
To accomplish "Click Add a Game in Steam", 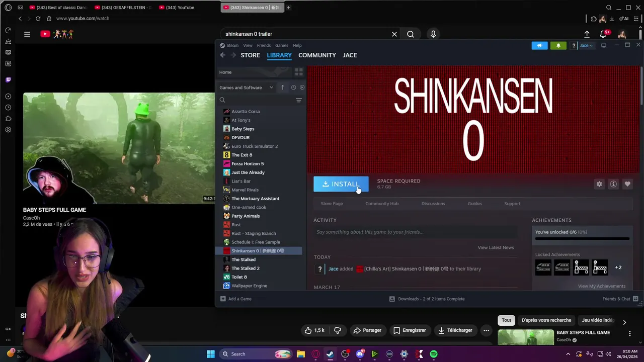I will (x=235, y=299).
